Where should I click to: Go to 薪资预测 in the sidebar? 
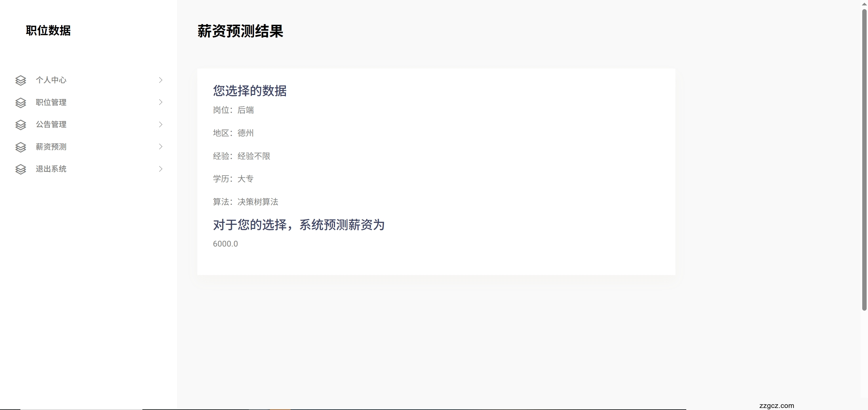coord(51,147)
